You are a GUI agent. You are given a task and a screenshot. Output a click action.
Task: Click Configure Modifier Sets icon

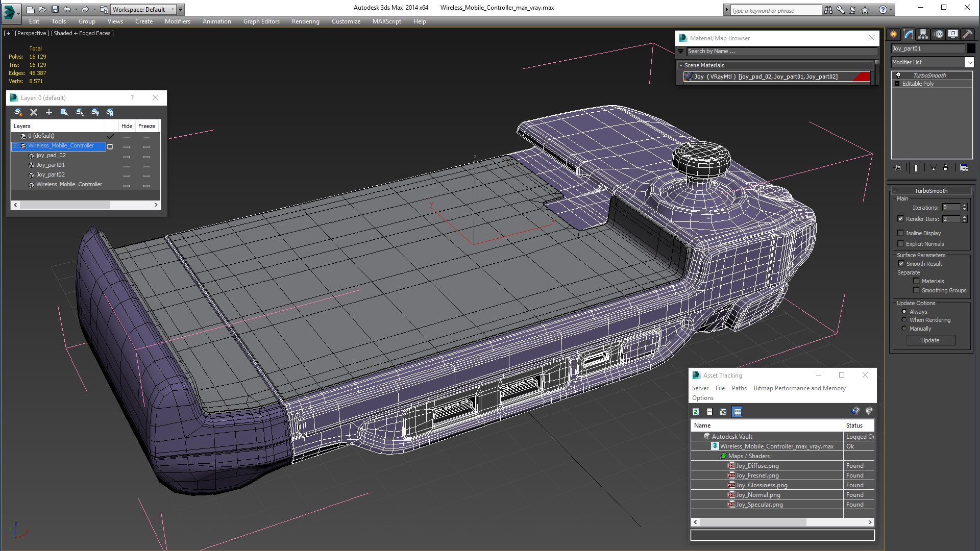point(964,167)
